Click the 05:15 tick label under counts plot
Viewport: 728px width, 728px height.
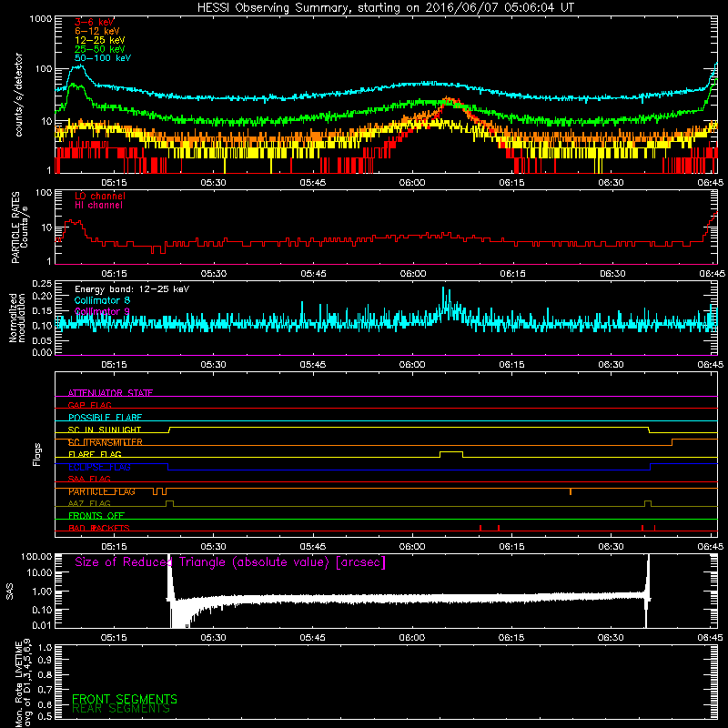pos(114,183)
